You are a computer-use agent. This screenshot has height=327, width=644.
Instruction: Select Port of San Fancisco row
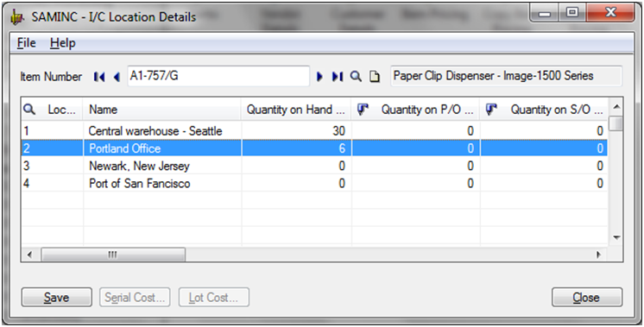click(314, 183)
